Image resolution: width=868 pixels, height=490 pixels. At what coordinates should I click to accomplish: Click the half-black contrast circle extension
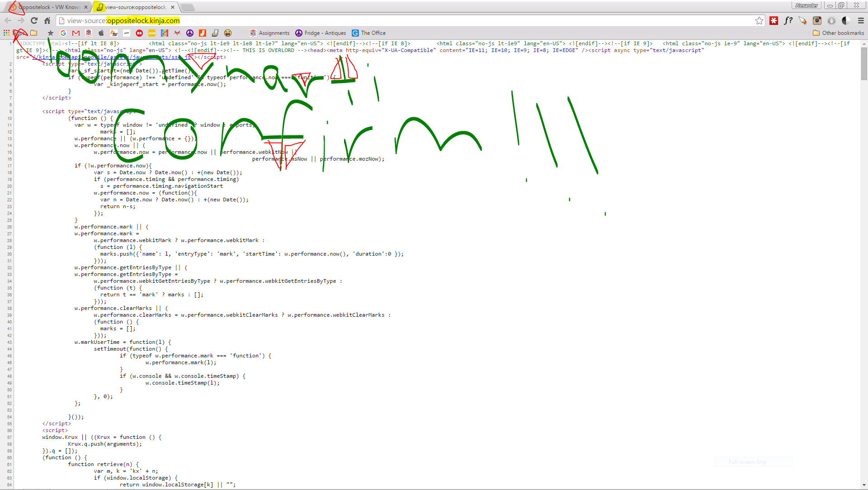tap(846, 21)
